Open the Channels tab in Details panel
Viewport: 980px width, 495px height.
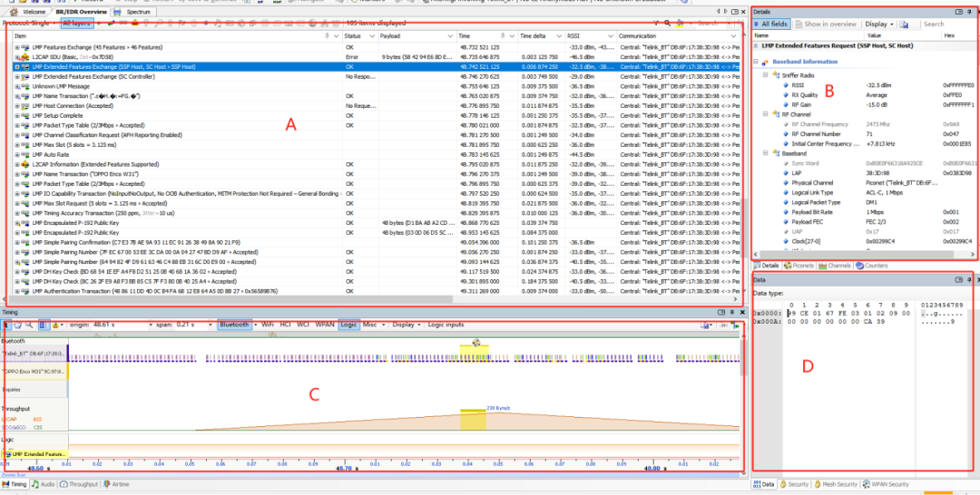836,266
